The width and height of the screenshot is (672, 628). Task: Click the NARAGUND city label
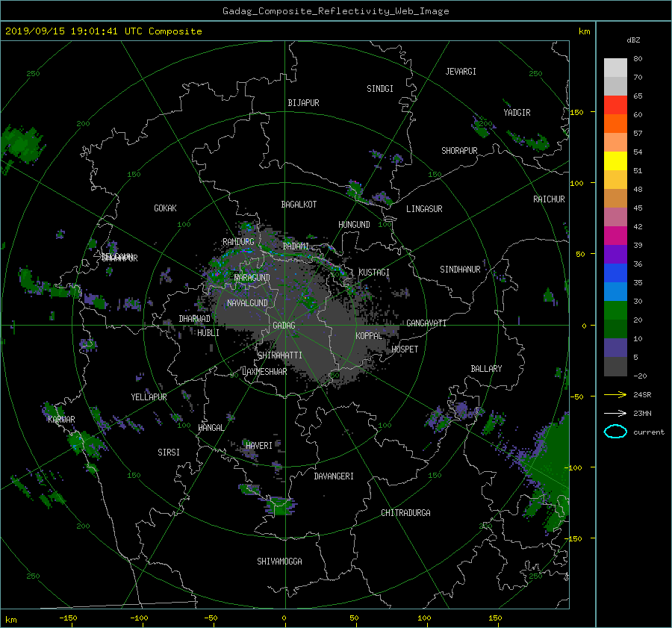pos(252,278)
